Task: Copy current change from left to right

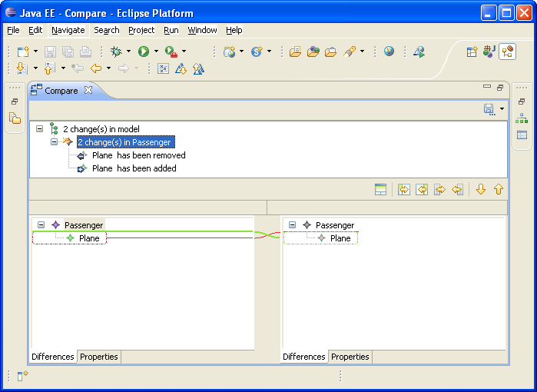Action: (439, 190)
